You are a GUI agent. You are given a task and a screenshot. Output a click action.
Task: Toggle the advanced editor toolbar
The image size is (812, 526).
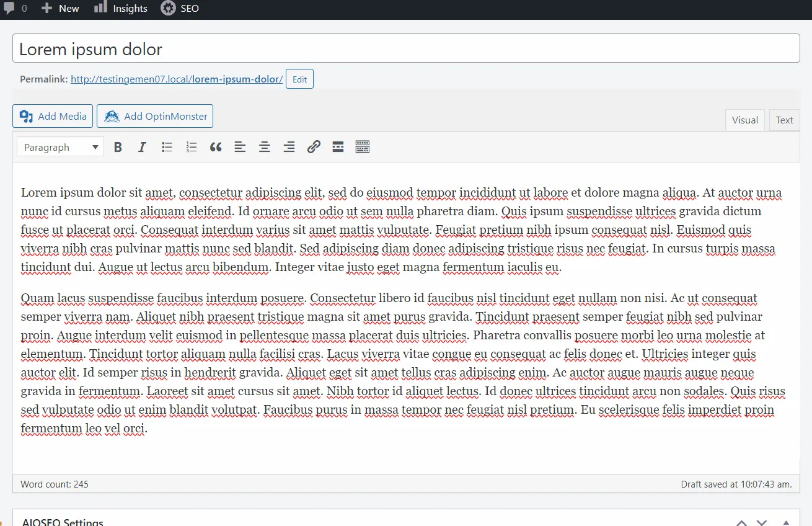click(x=363, y=147)
